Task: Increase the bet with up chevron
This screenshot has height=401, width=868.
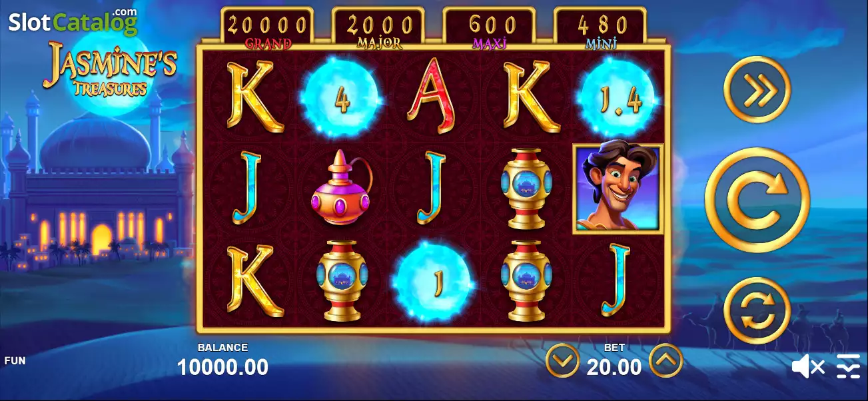Action: 666,361
